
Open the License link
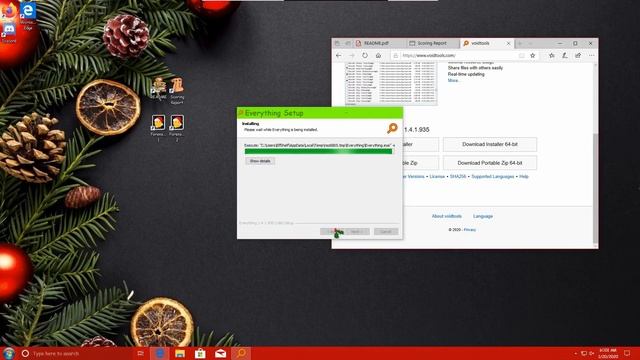[437, 177]
